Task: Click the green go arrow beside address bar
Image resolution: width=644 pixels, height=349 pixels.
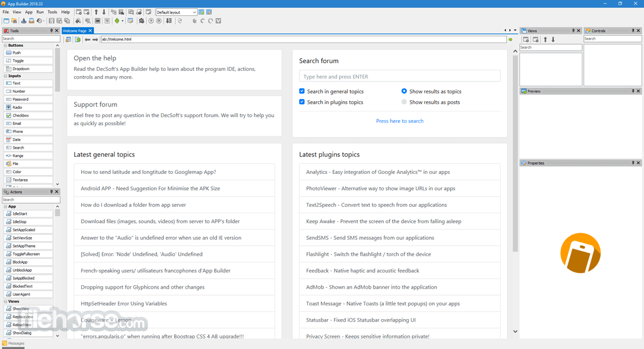Action: (511, 39)
